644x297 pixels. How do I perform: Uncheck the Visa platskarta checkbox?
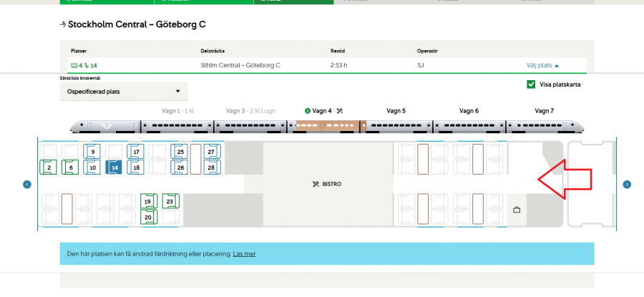(x=531, y=84)
